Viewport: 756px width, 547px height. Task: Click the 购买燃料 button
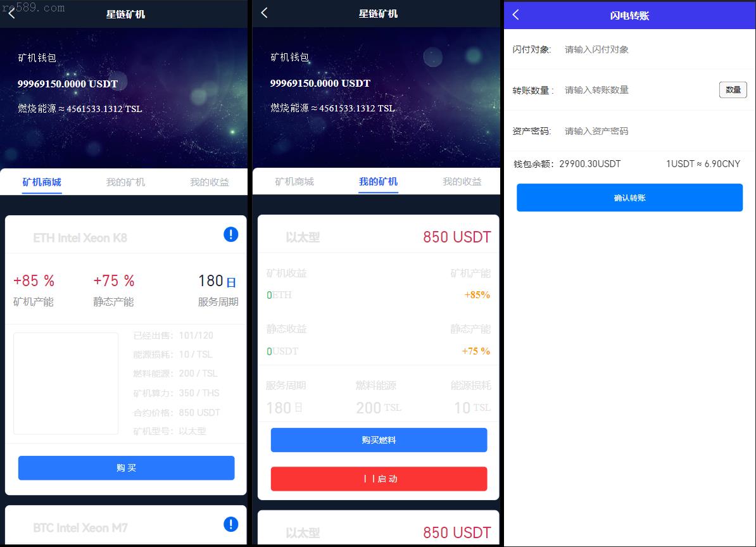pos(379,440)
